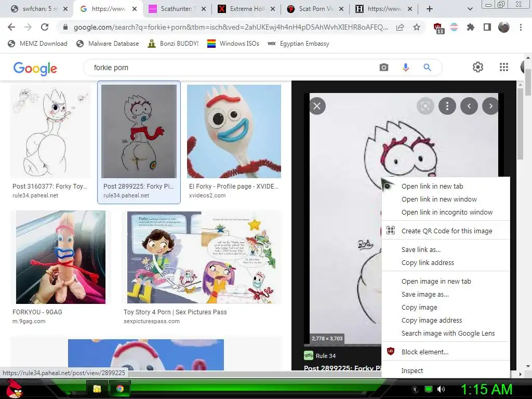The image size is (532, 399).
Task: Open the Egyptian Embassy bookmark
Action: click(299, 44)
